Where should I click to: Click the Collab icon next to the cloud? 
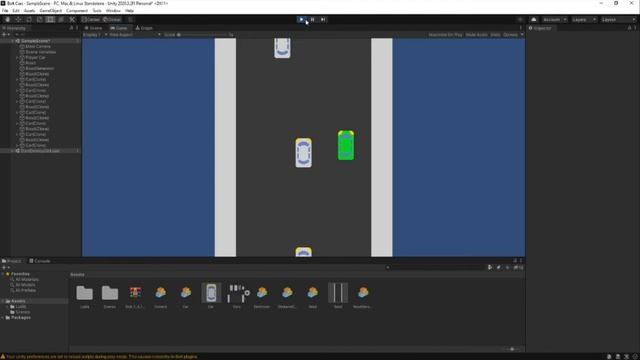point(520,19)
